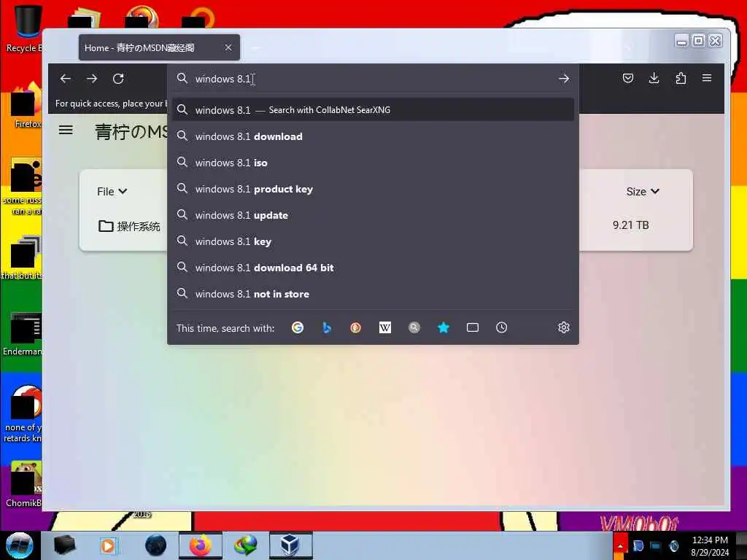Viewport: 747px width, 560px height.
Task: Click into the address bar text field
Action: (x=371, y=79)
